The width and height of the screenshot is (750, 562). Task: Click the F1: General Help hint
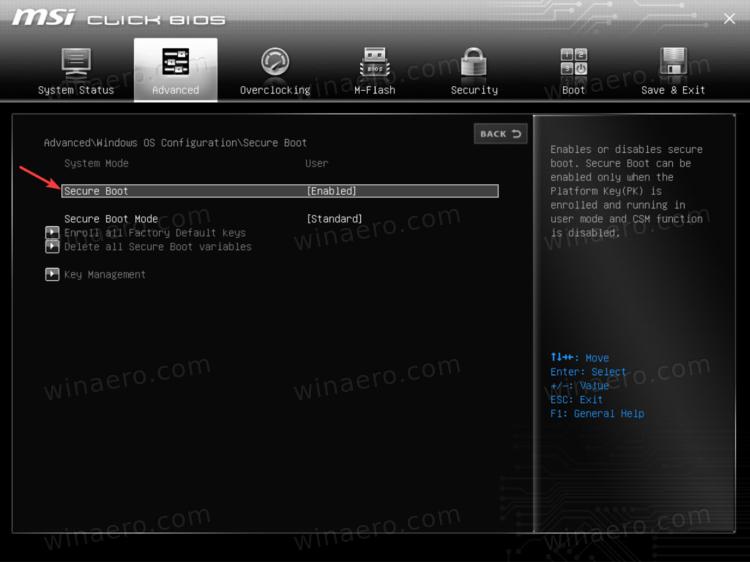[597, 413]
